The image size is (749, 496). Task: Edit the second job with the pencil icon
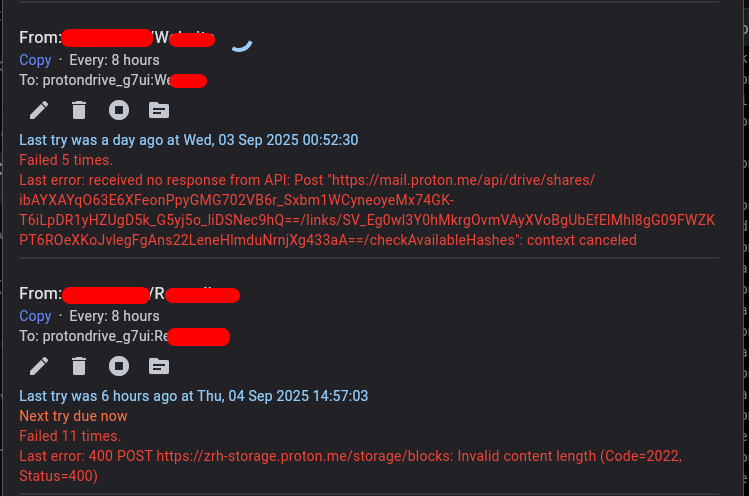38,366
